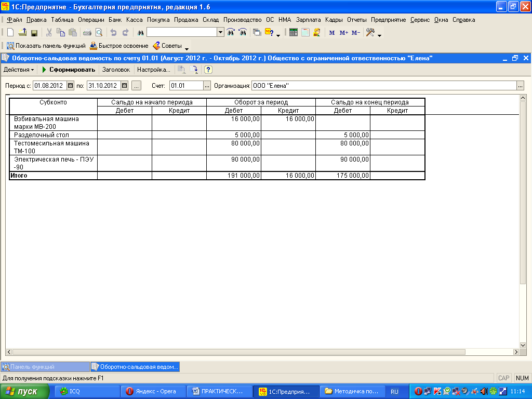Open Print preview magnifier icon
The width and height of the screenshot is (532, 399).
(99, 33)
